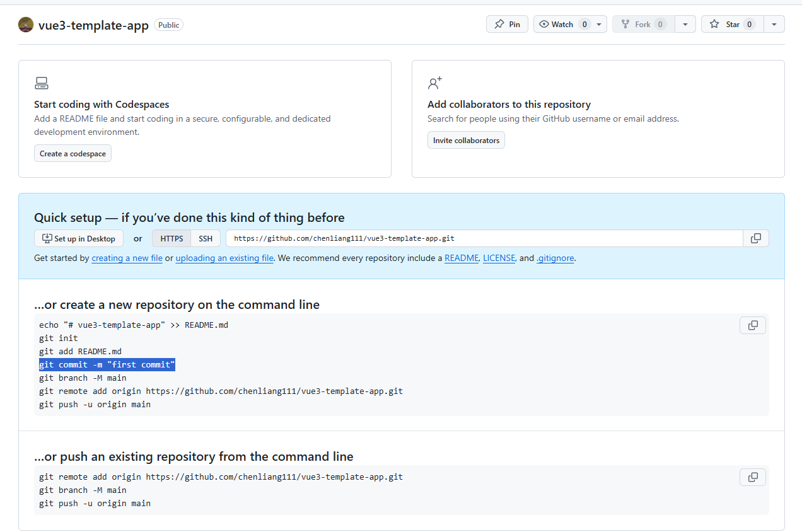Follow the README link
This screenshot has width=802, height=532.
point(462,258)
